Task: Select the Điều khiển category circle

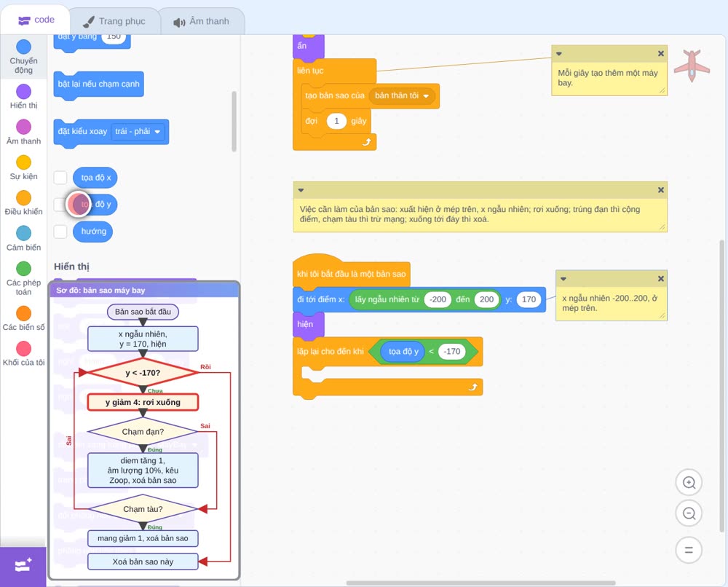Action: [x=24, y=198]
